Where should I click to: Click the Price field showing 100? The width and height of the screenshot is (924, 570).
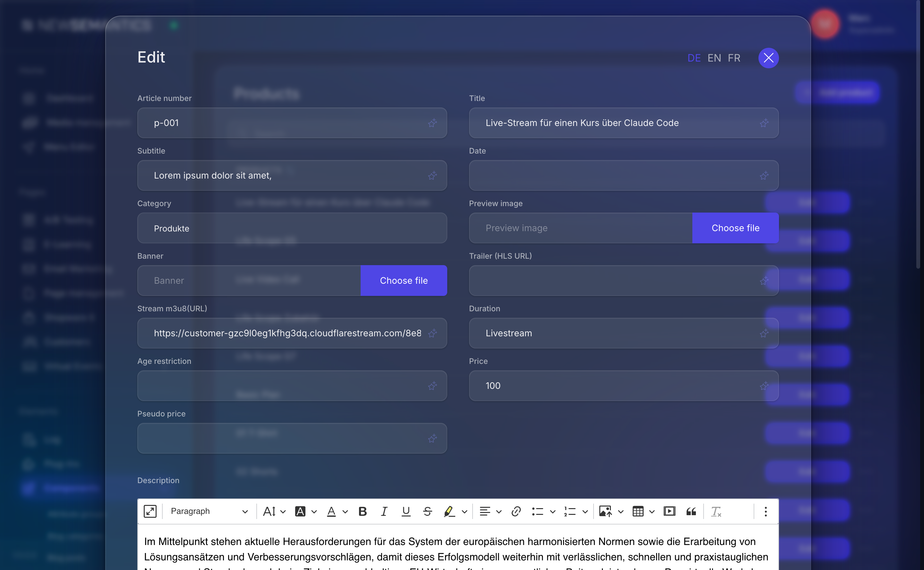[x=623, y=386]
